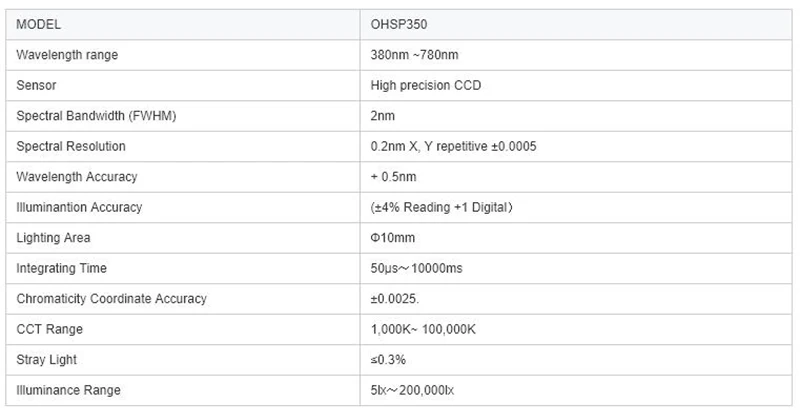Click the Spectral Resolution label
Viewport: 800px width, 410px height.
point(71,146)
